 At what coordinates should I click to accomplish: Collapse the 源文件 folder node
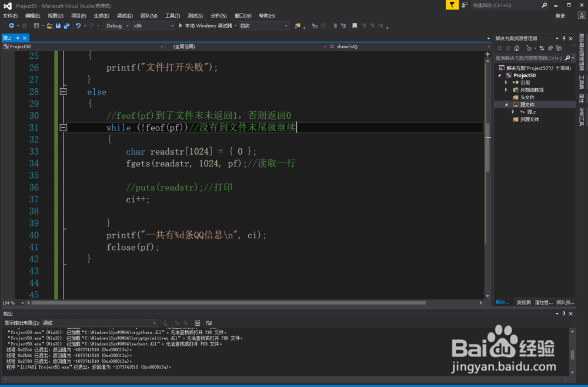point(506,105)
